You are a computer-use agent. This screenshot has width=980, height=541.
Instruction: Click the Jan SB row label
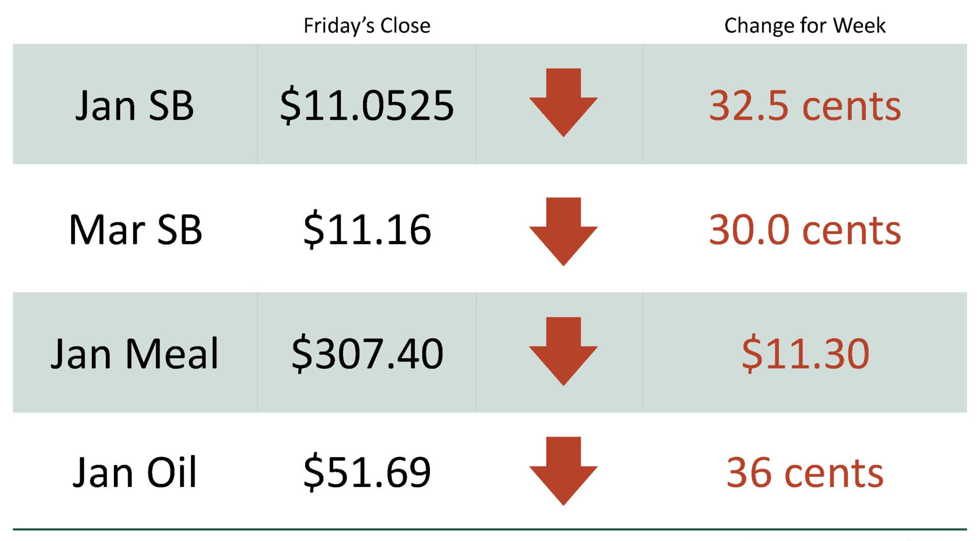135,105
